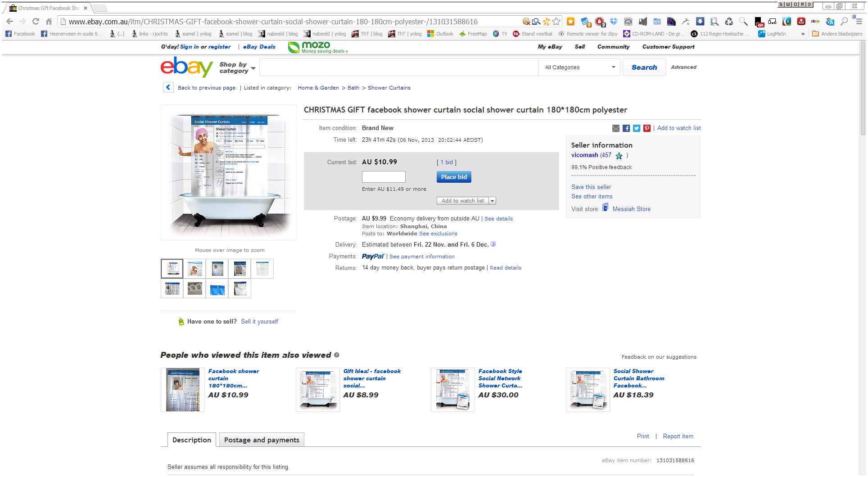Click the recycle arrows extension icon

point(729,21)
